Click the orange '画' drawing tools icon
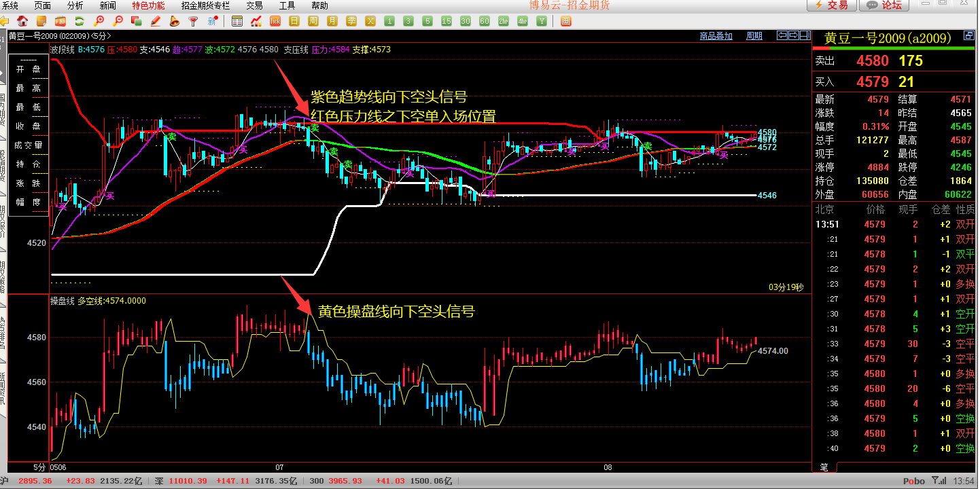Viewport: 980px width, 489px height. pyautogui.click(x=566, y=21)
